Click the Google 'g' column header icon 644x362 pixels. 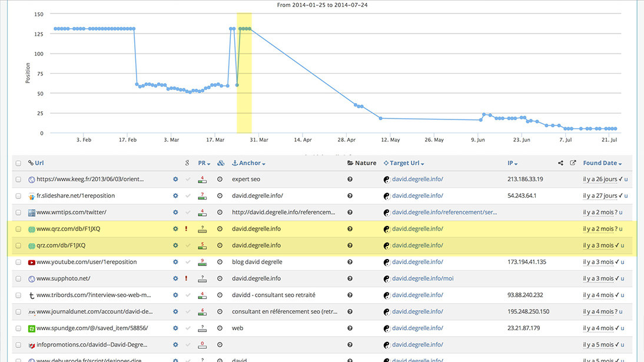pos(187,163)
